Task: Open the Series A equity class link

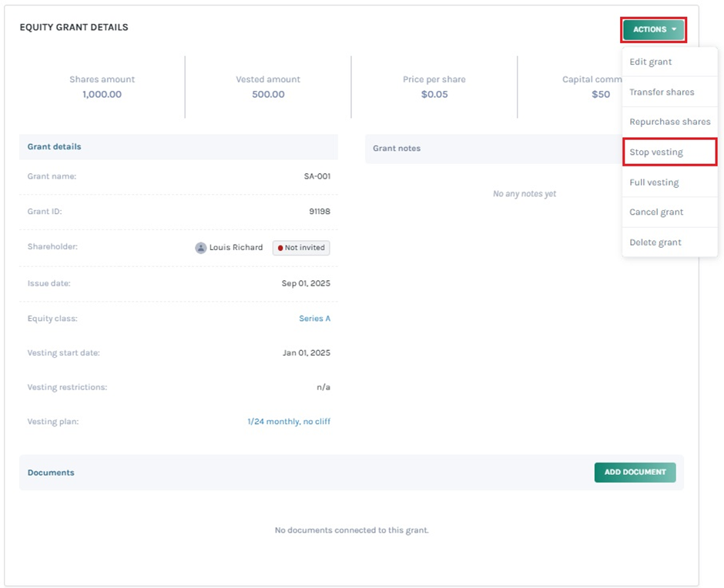Action: click(x=314, y=318)
